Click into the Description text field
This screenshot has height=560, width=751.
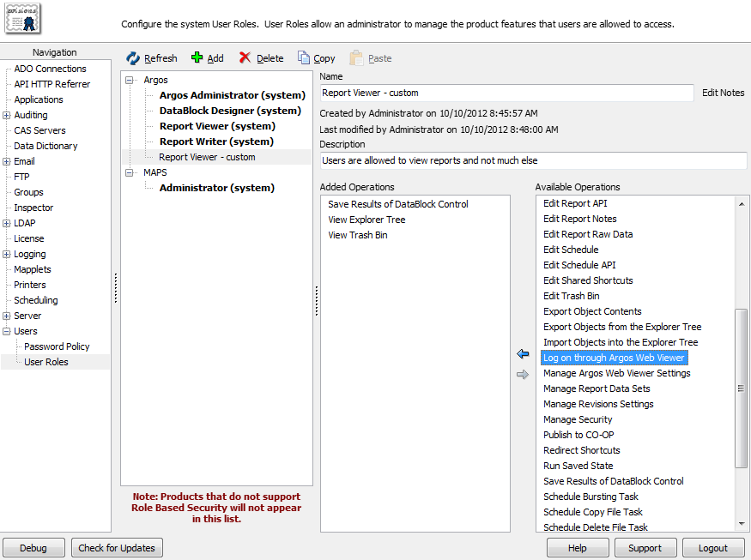532,160
